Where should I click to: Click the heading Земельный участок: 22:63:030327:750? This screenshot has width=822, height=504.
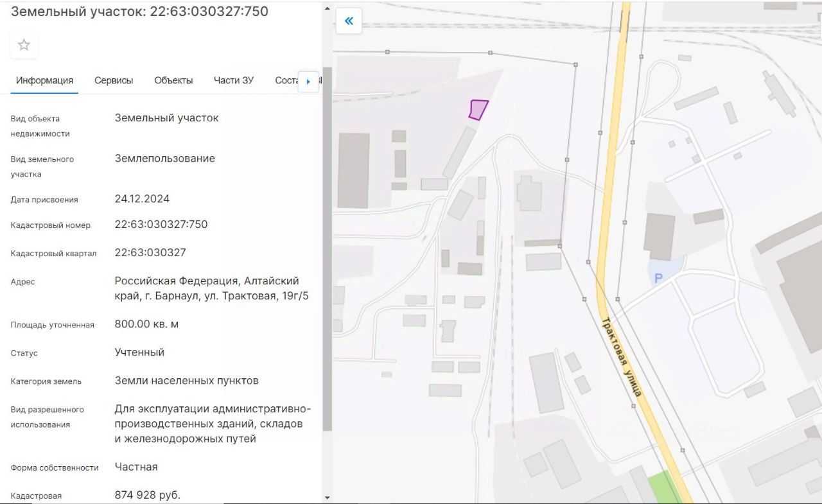point(140,12)
